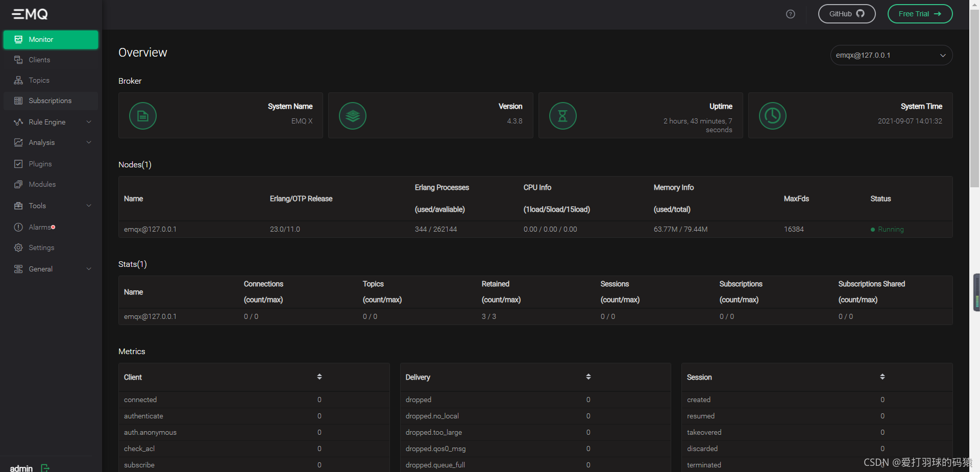Click node name emqx@127.0.0.1 in Stats table

pyautogui.click(x=150, y=316)
